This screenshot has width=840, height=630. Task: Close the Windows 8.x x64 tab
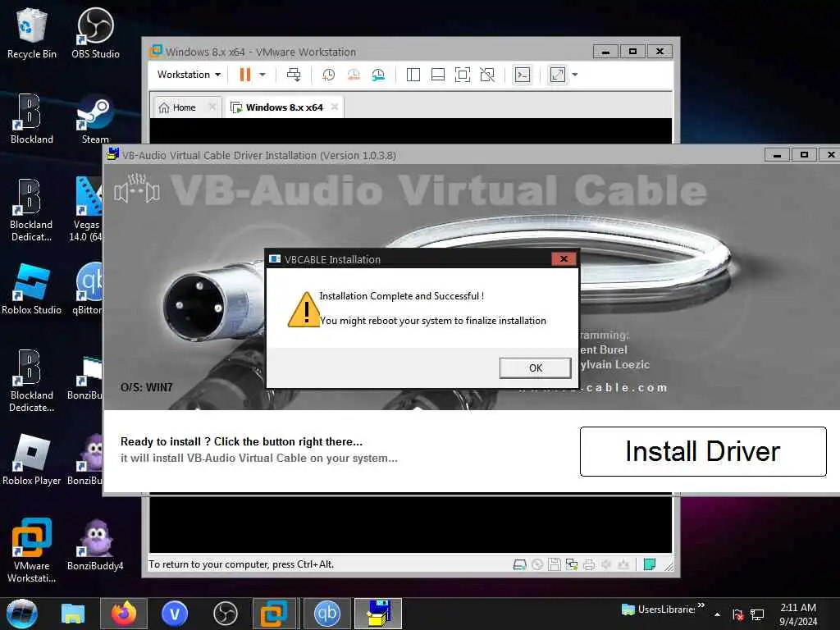tap(335, 107)
